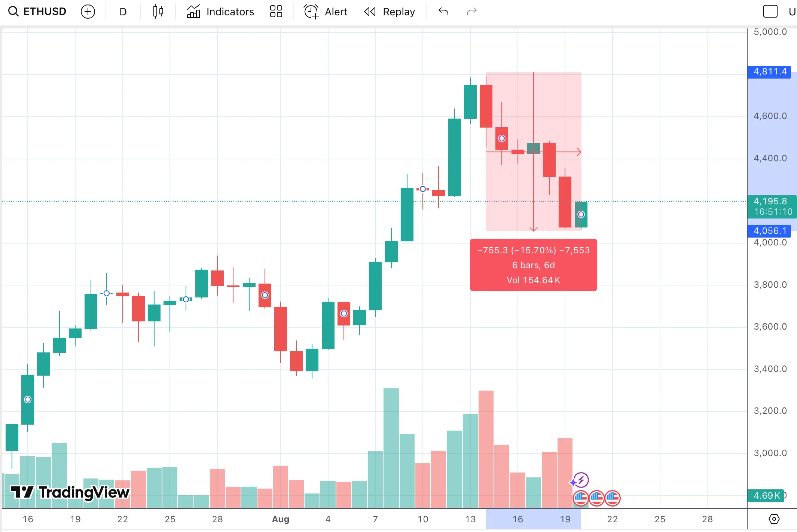
Task: Open the Indicators panel
Action: 221,12
